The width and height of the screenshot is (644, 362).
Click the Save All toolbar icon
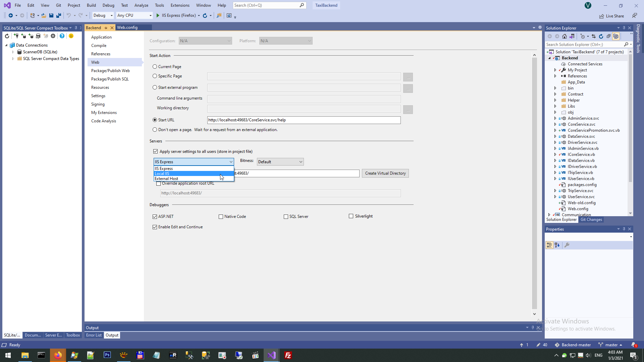59,15
